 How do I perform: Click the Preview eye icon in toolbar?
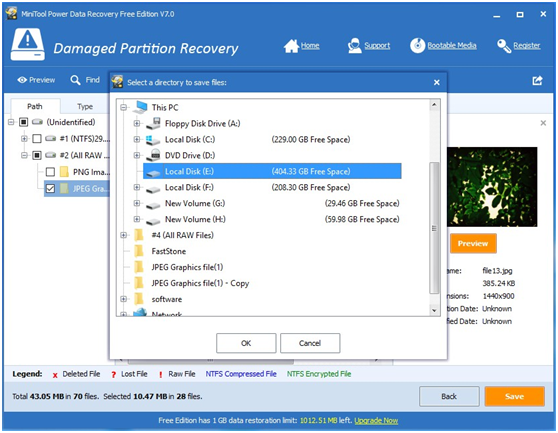(x=22, y=80)
